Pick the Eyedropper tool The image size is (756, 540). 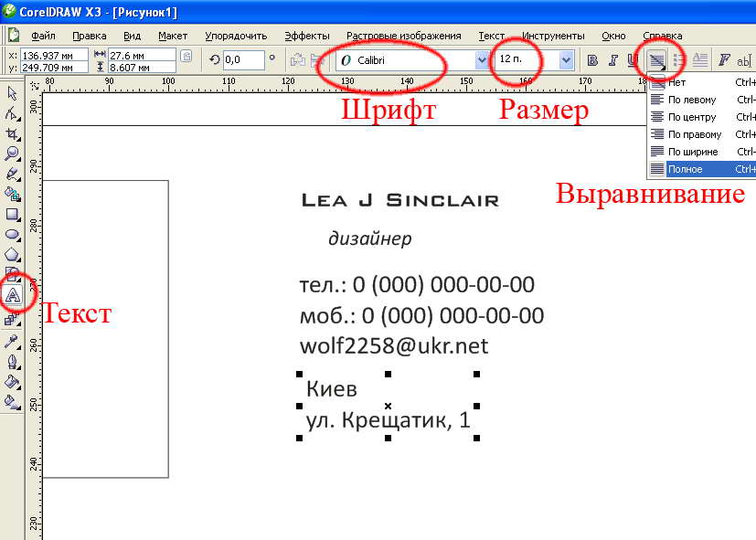tap(13, 341)
